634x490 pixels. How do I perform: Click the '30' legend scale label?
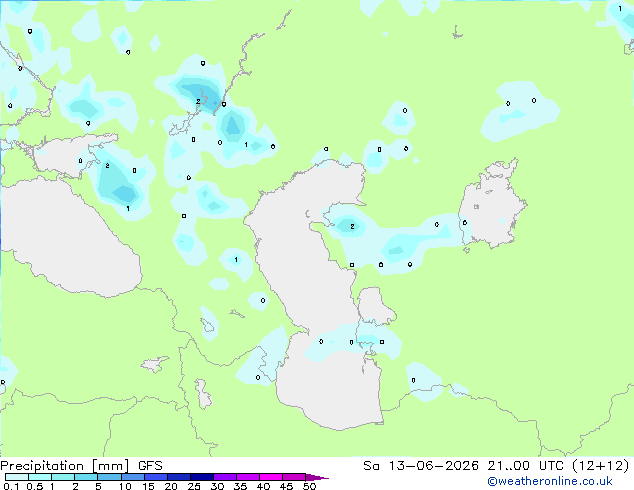[x=217, y=486]
